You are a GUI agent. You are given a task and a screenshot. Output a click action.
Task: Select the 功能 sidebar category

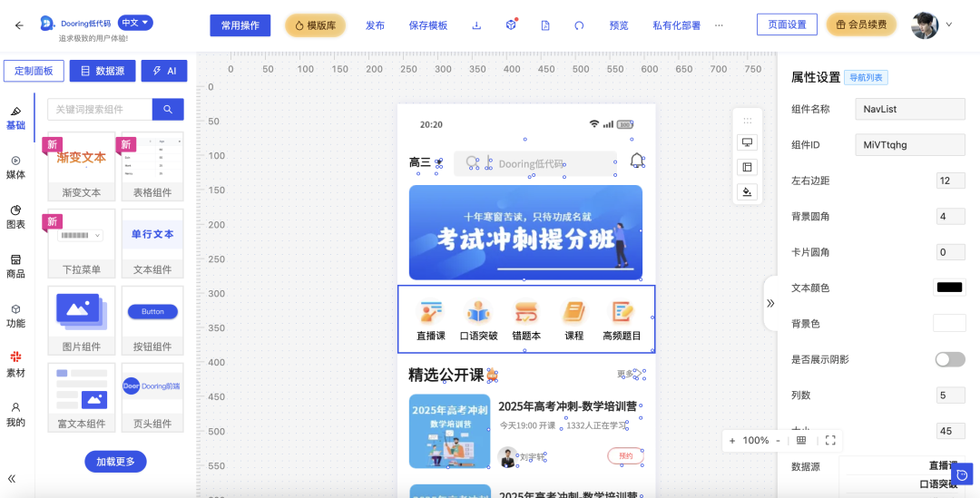click(15, 317)
